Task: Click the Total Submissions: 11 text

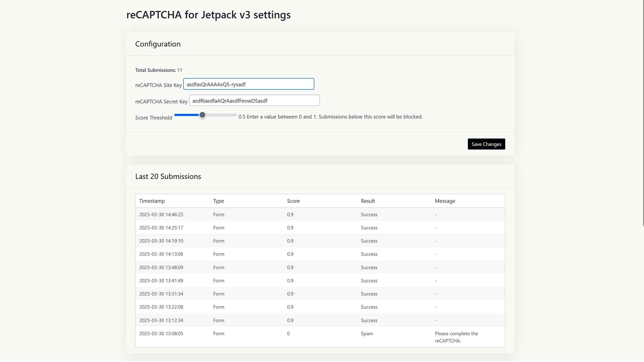Action: (159, 70)
